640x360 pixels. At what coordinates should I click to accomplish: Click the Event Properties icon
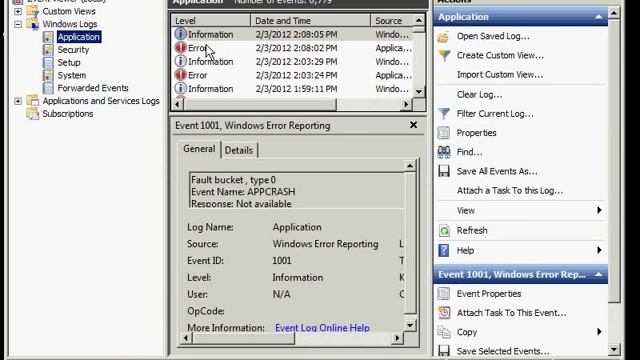[444, 293]
